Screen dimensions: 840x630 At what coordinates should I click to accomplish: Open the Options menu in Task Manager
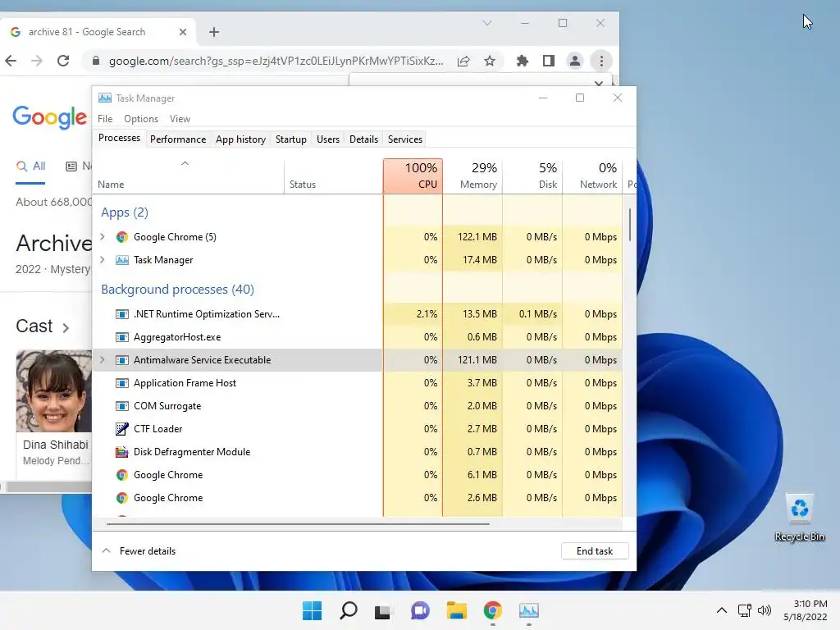coord(141,119)
